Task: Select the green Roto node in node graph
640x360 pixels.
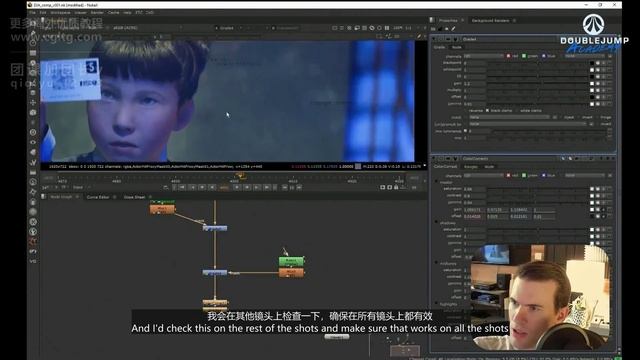Action: point(291,261)
